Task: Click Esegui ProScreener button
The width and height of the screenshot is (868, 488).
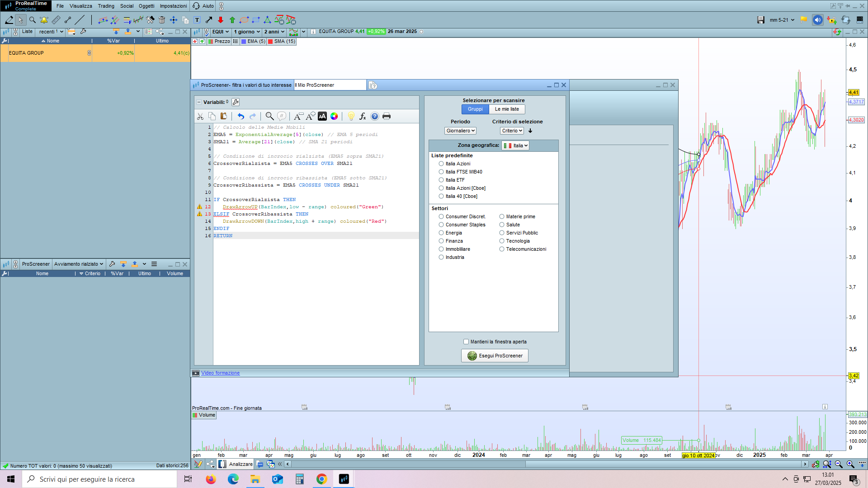Action: pyautogui.click(x=495, y=356)
